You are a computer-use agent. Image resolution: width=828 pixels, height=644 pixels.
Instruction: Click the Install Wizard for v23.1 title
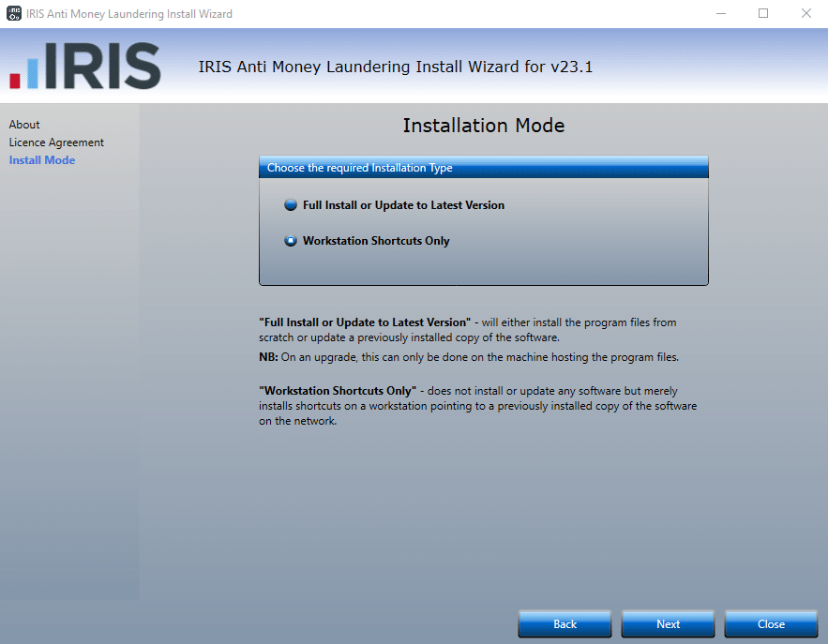(396, 67)
